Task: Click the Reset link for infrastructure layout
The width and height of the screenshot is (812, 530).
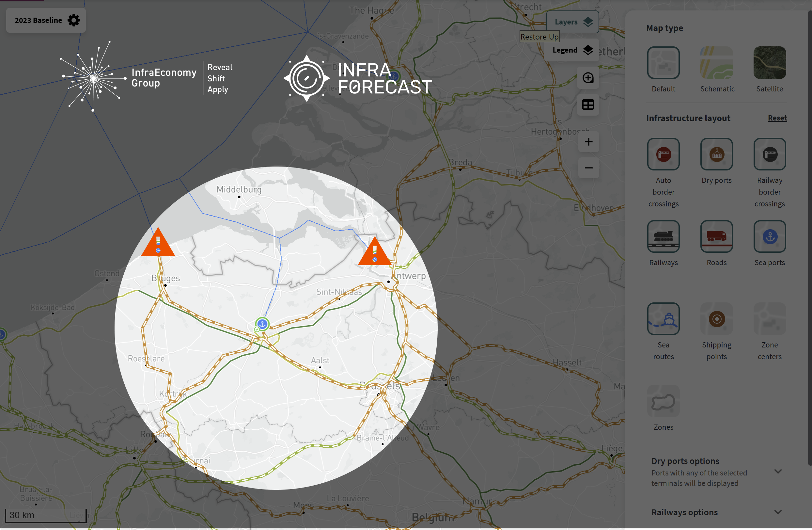Action: pyautogui.click(x=777, y=118)
